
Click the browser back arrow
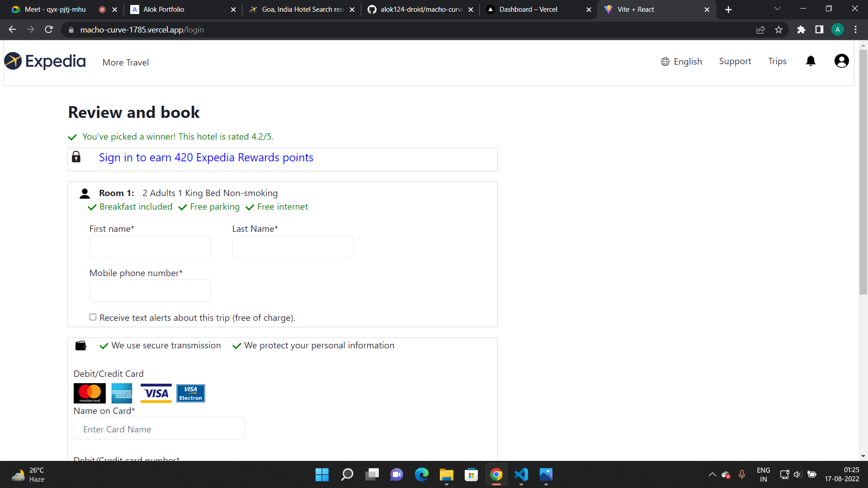point(12,29)
